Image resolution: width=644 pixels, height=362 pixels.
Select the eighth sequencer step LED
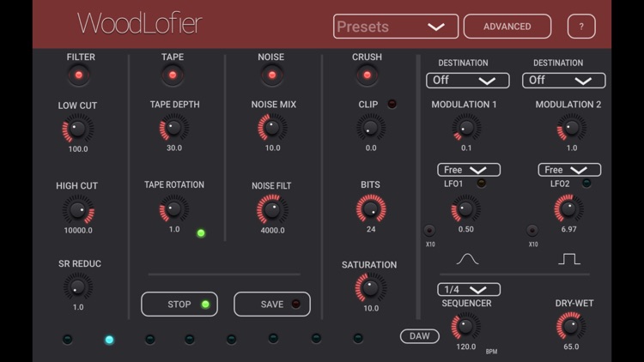(358, 338)
